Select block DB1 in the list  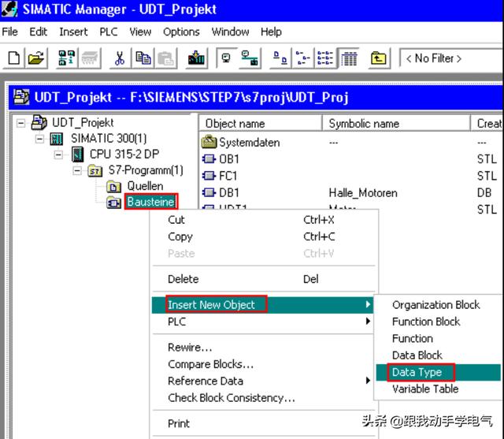pyautogui.click(x=229, y=192)
